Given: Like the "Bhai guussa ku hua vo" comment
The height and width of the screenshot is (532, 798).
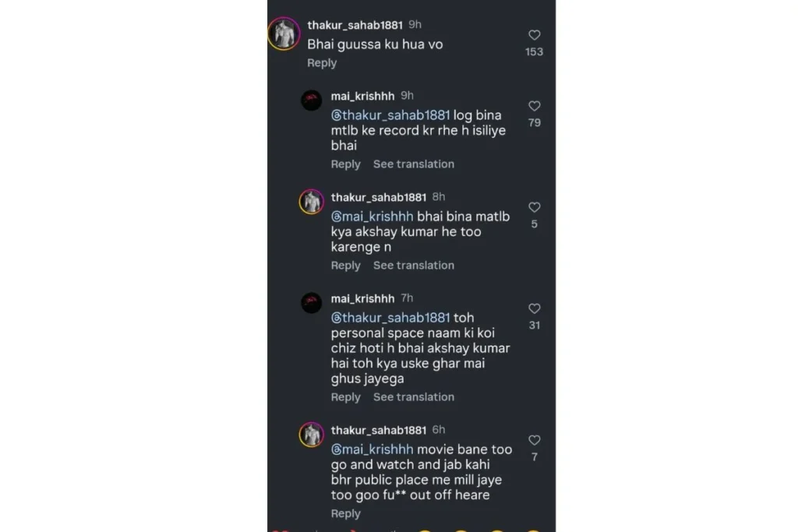Looking at the screenshot, I should (x=534, y=35).
